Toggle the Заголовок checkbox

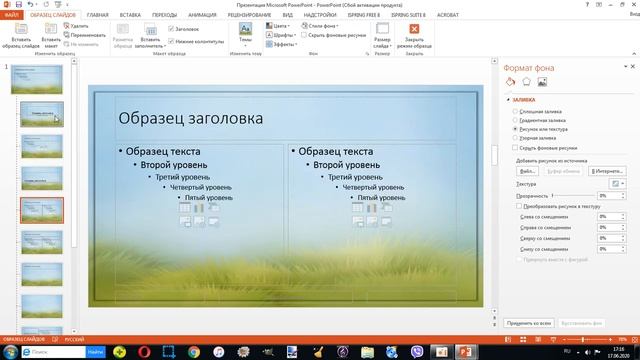(x=171, y=29)
